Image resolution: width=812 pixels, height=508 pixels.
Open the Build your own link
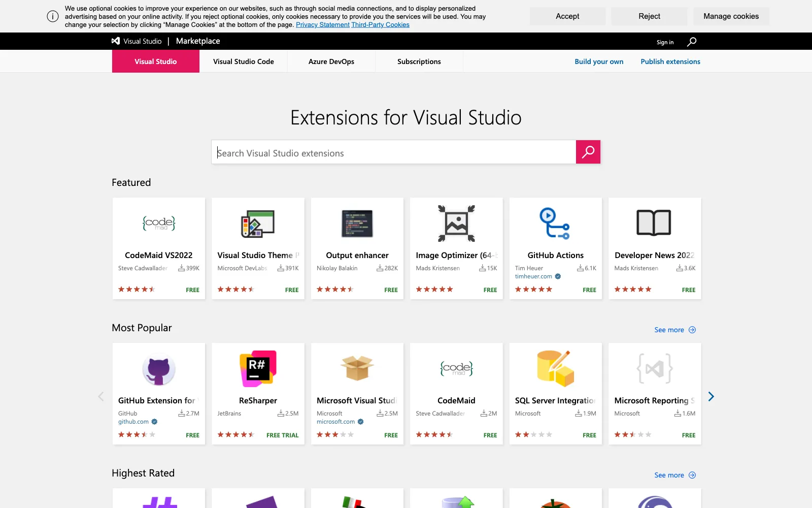click(599, 61)
